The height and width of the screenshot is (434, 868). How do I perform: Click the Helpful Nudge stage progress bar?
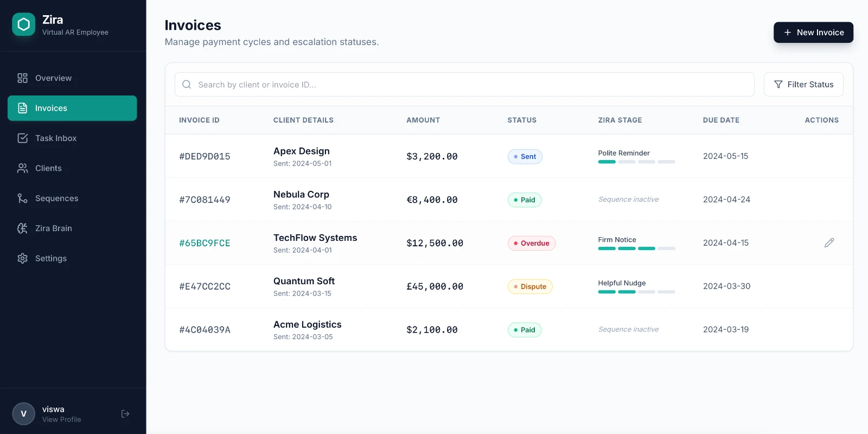(636, 292)
